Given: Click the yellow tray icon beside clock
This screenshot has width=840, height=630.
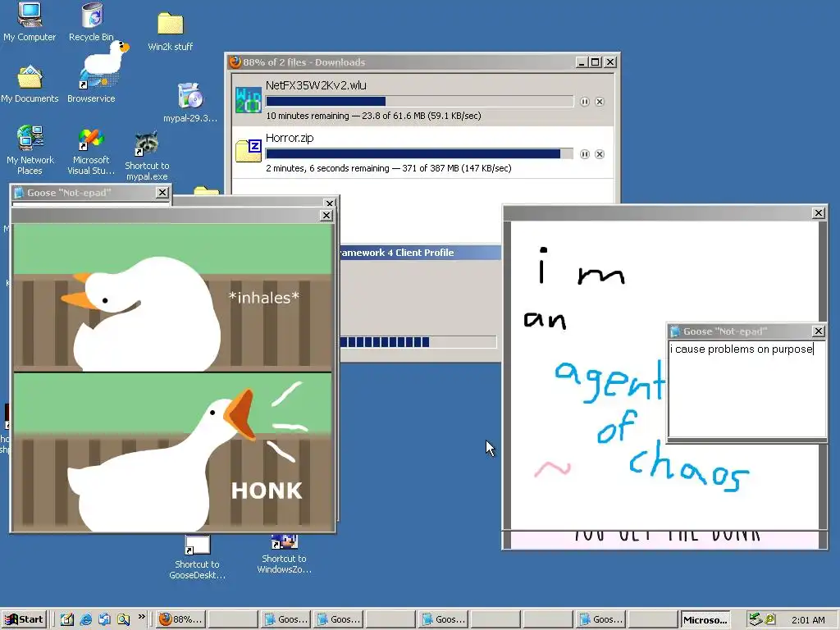Looking at the screenshot, I should [x=770, y=619].
